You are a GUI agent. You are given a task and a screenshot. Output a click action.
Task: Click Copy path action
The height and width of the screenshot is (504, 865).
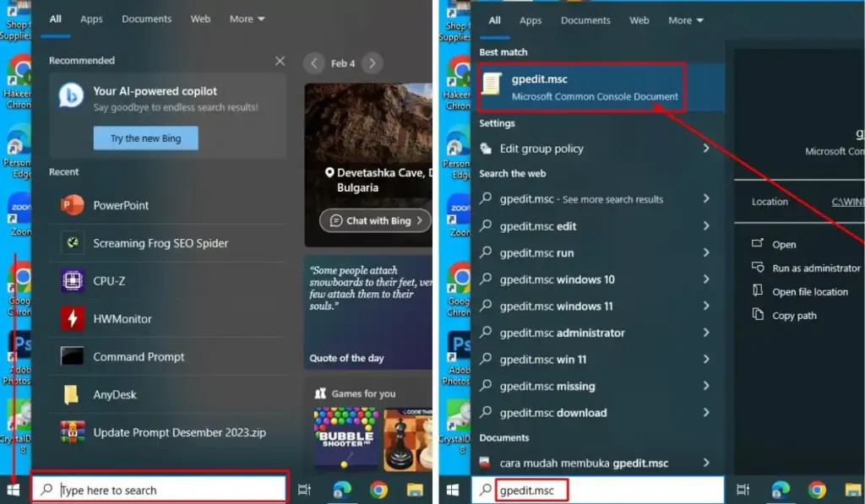[784, 316]
